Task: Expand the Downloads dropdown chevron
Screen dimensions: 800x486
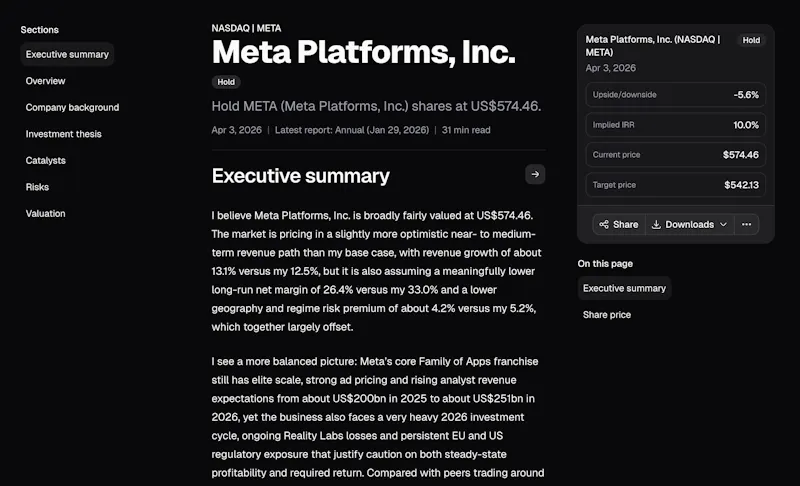Action: (x=723, y=224)
